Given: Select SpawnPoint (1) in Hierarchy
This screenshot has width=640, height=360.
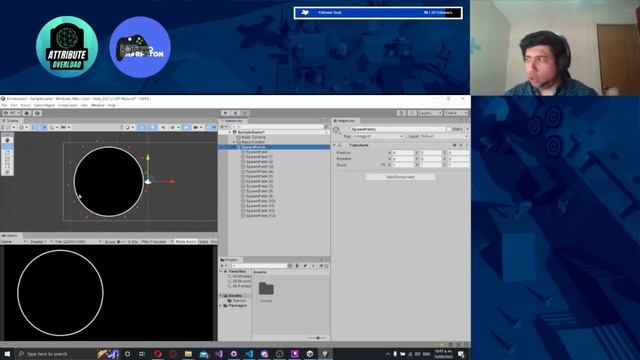Looking at the screenshot, I should pos(259,157).
